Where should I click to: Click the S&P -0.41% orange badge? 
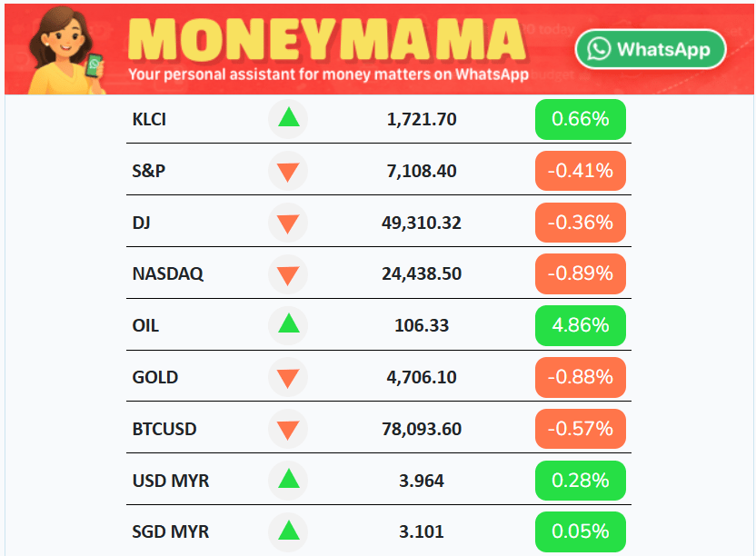581,171
